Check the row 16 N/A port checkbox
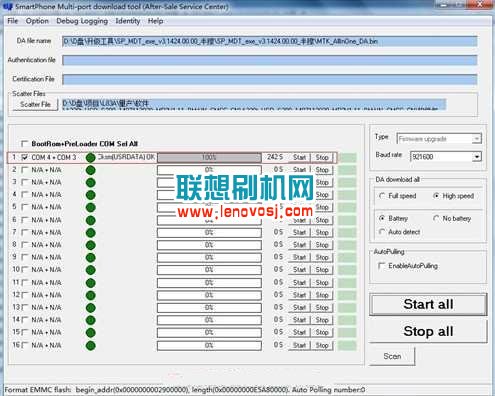 coord(24,345)
